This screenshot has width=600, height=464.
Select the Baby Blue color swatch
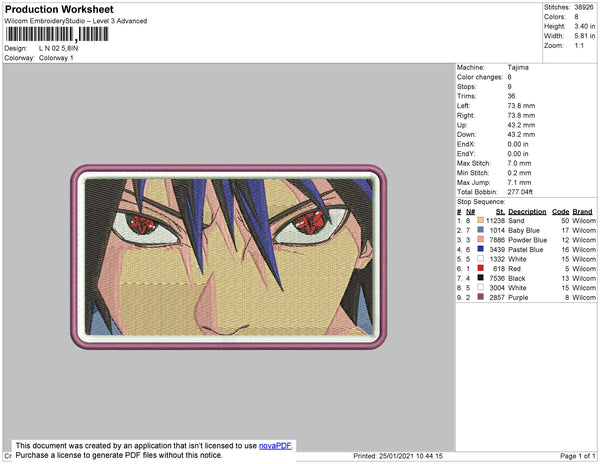(x=481, y=230)
